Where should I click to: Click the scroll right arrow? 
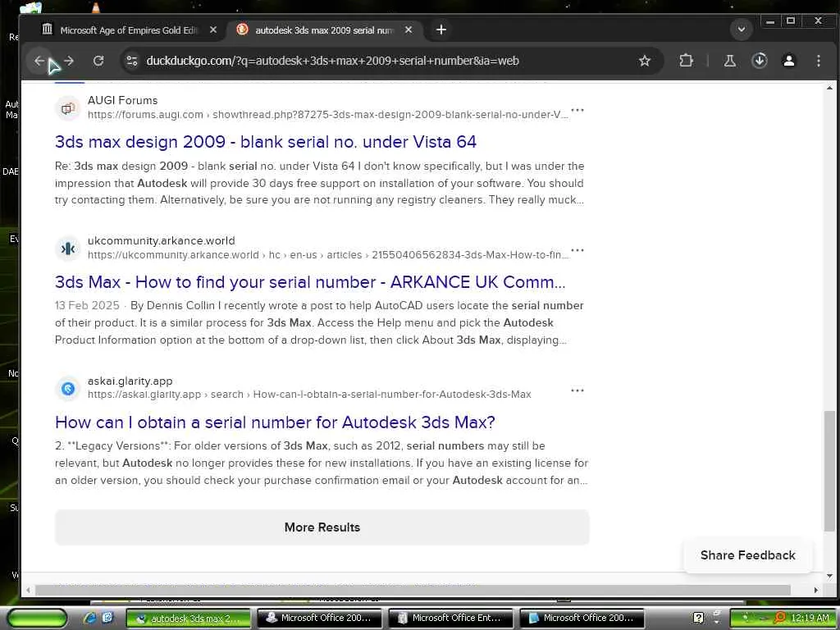click(x=816, y=590)
